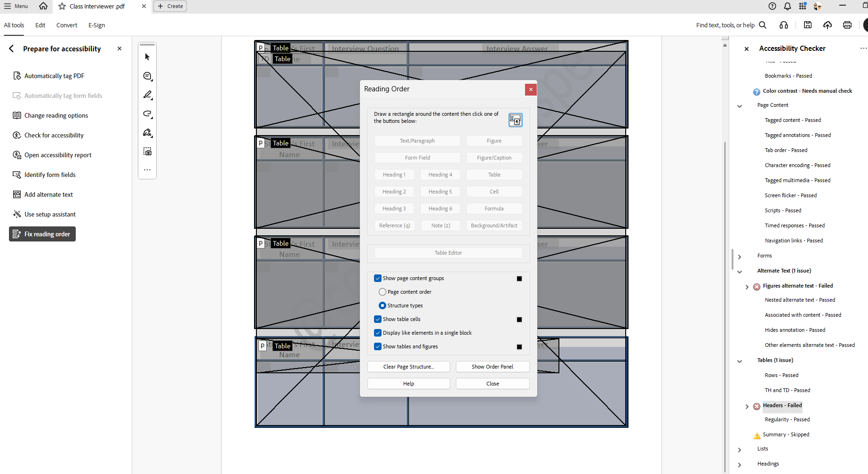Select the snapshot text-select tool
This screenshot has width=868, height=474.
pos(147,152)
